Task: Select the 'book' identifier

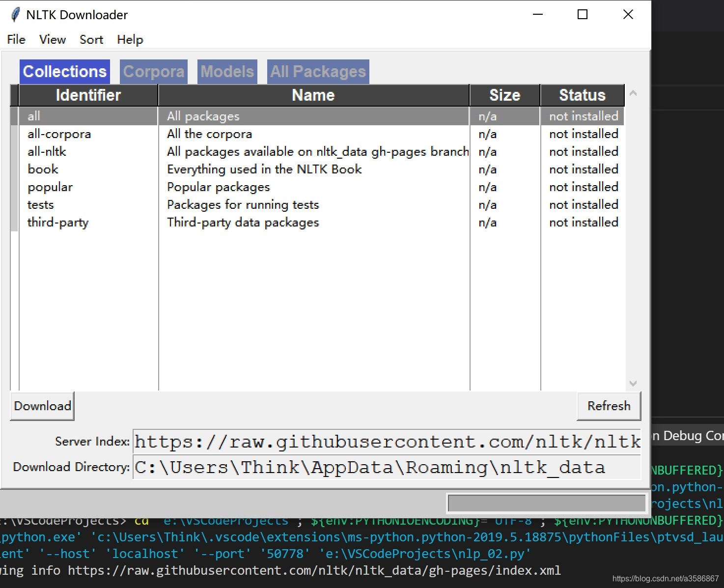Action: [x=43, y=169]
